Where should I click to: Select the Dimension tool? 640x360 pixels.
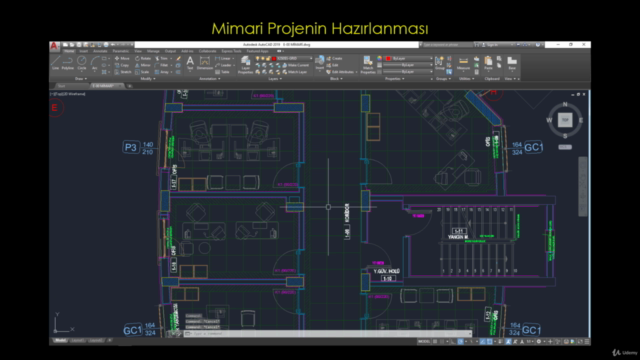tap(205, 64)
